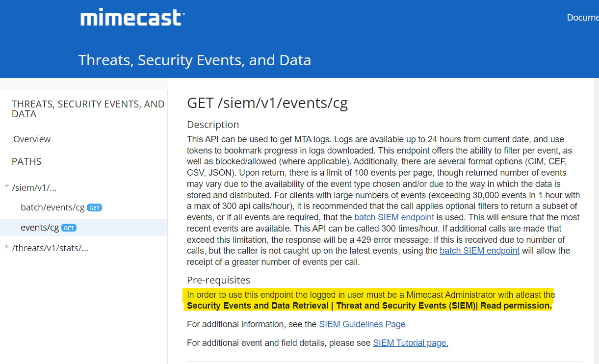Open the Overview sidebar item

coord(32,139)
